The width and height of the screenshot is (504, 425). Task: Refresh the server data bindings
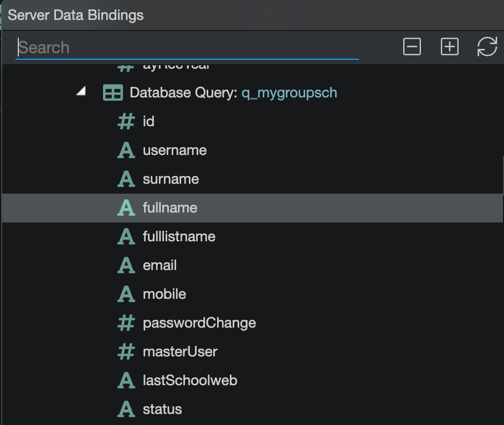[487, 46]
